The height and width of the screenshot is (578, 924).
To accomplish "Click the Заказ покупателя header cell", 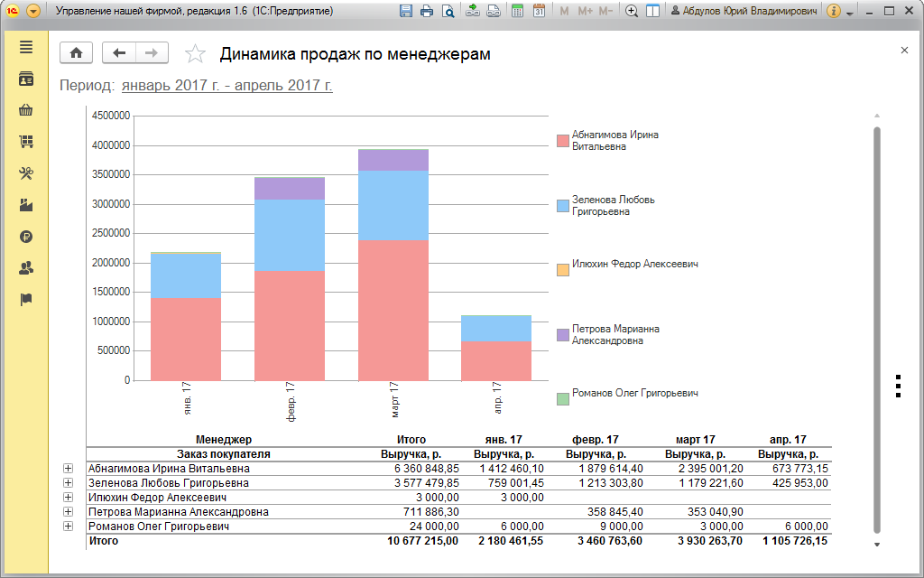I will [224, 454].
